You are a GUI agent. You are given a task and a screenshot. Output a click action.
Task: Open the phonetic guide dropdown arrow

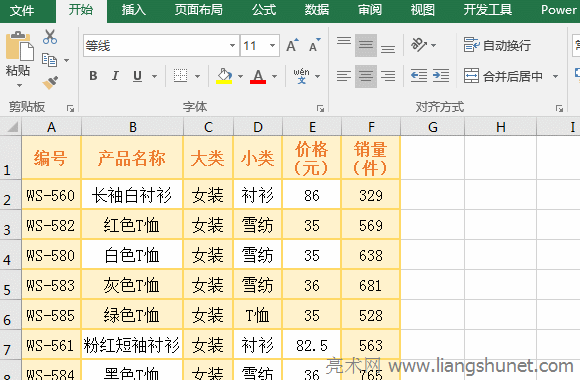[317, 77]
